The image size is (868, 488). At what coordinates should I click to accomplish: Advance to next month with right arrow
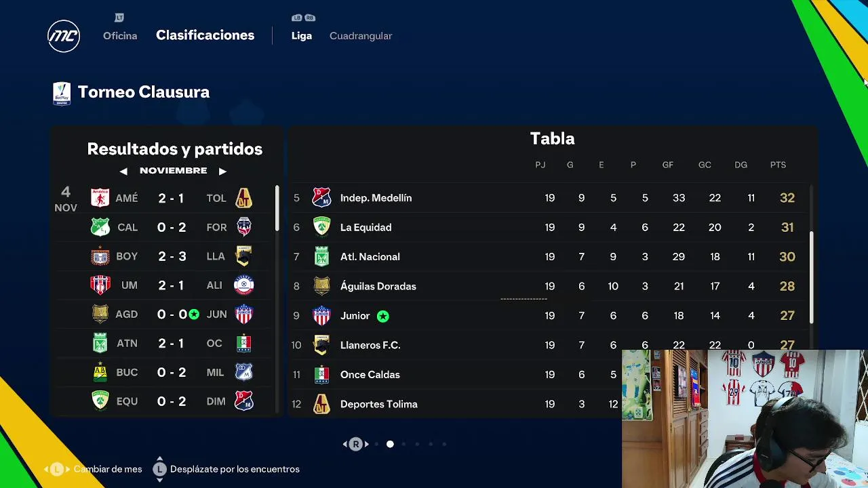coord(222,171)
